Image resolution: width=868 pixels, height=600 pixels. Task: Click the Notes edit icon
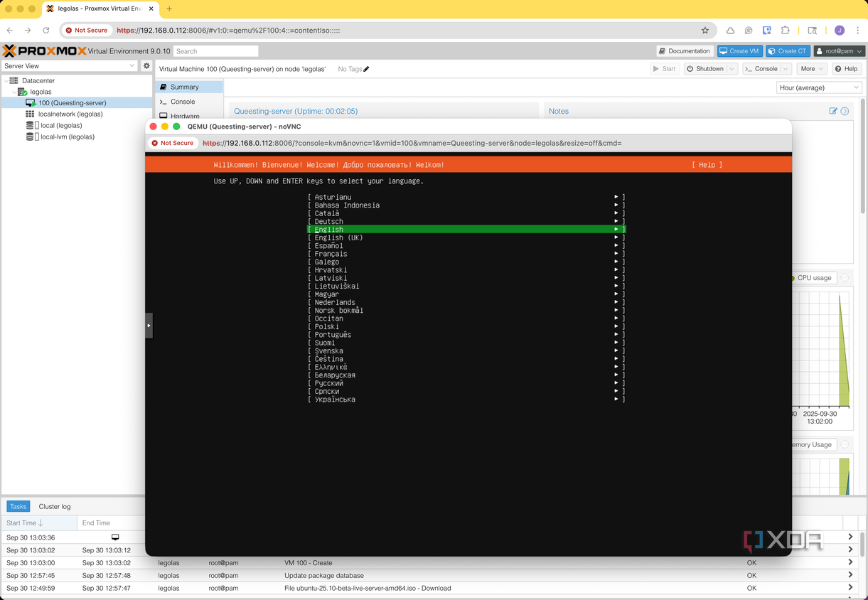tap(833, 111)
